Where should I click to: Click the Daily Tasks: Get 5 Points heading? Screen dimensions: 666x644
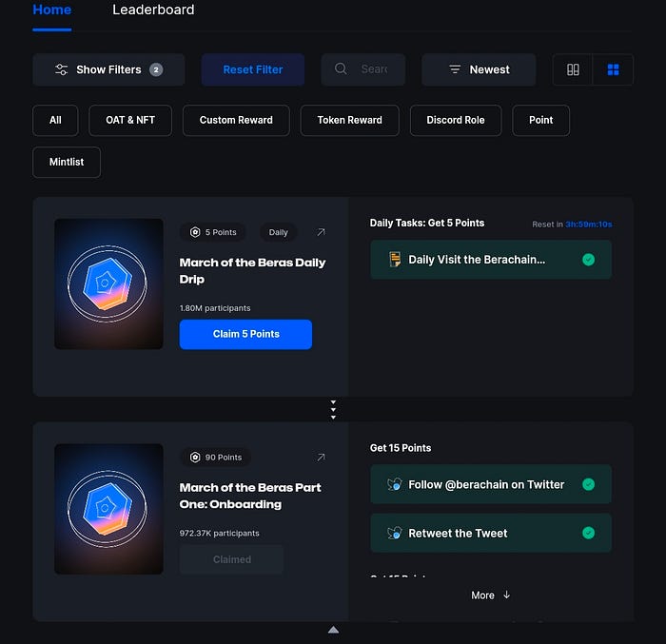427,223
